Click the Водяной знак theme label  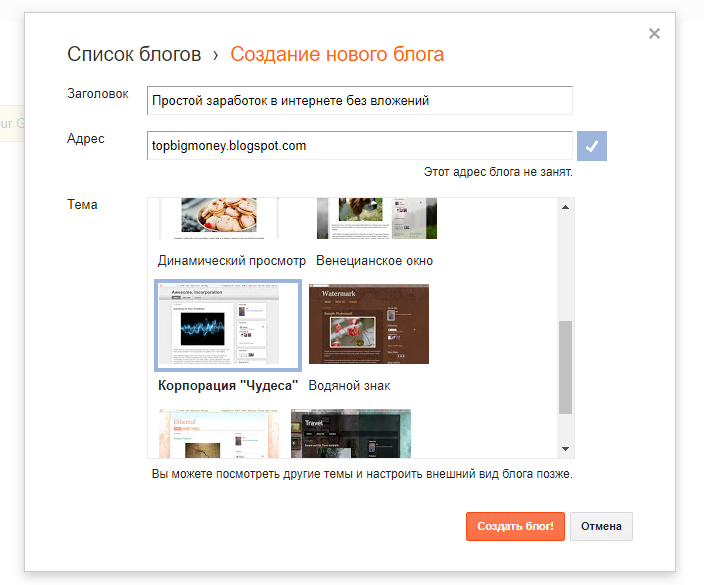[349, 385]
